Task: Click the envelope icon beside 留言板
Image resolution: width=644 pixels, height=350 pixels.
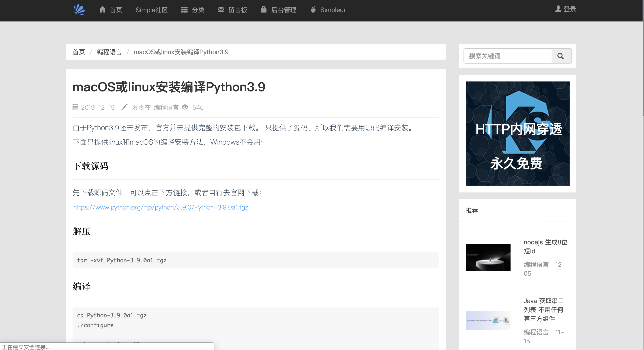Action: (221, 9)
